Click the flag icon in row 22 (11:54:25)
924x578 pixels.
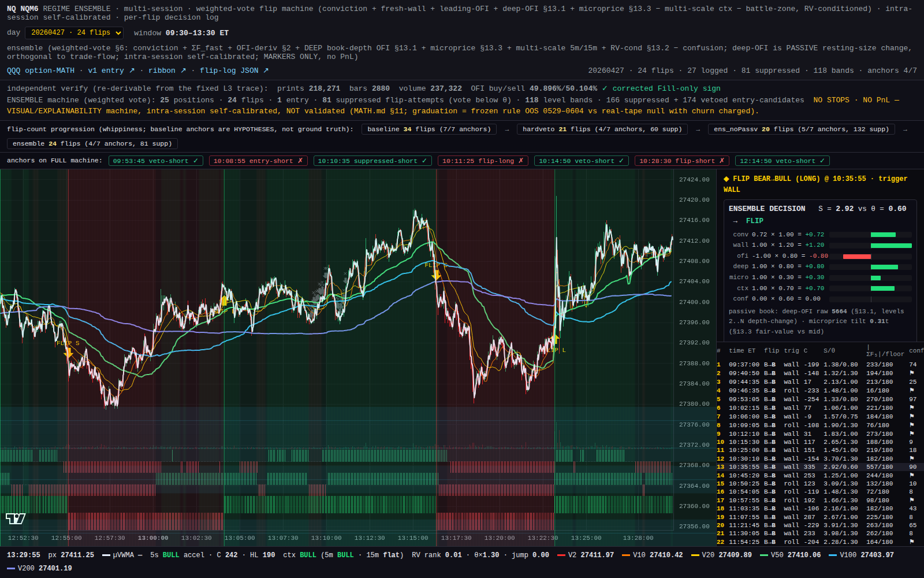(912, 542)
